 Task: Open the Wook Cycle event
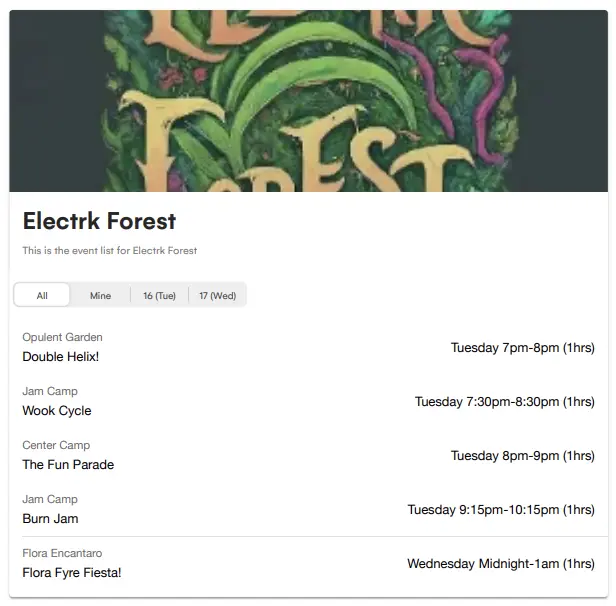(57, 410)
